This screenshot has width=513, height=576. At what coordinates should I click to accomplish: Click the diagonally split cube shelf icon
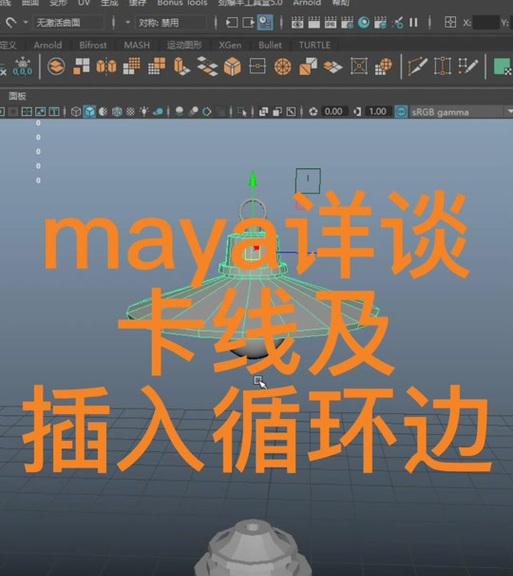pyautogui.click(x=308, y=66)
